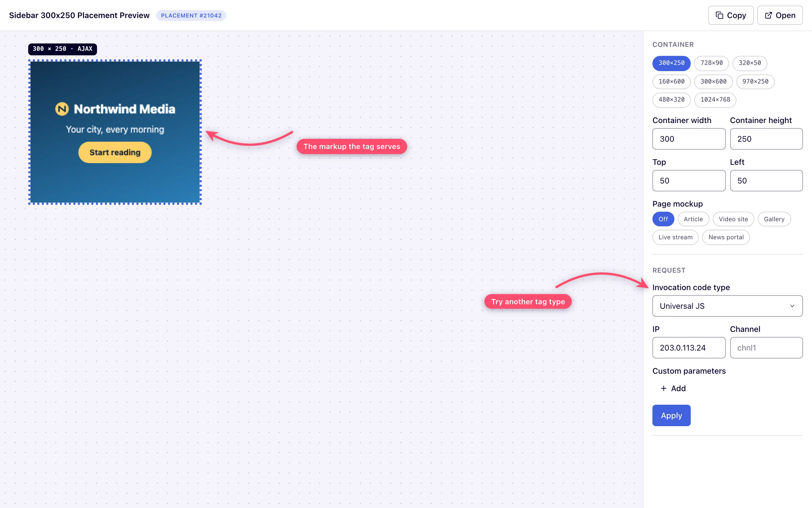Viewport: 812px width, 508px height.
Task: Click the CONTAINER section heading
Action: tap(673, 45)
